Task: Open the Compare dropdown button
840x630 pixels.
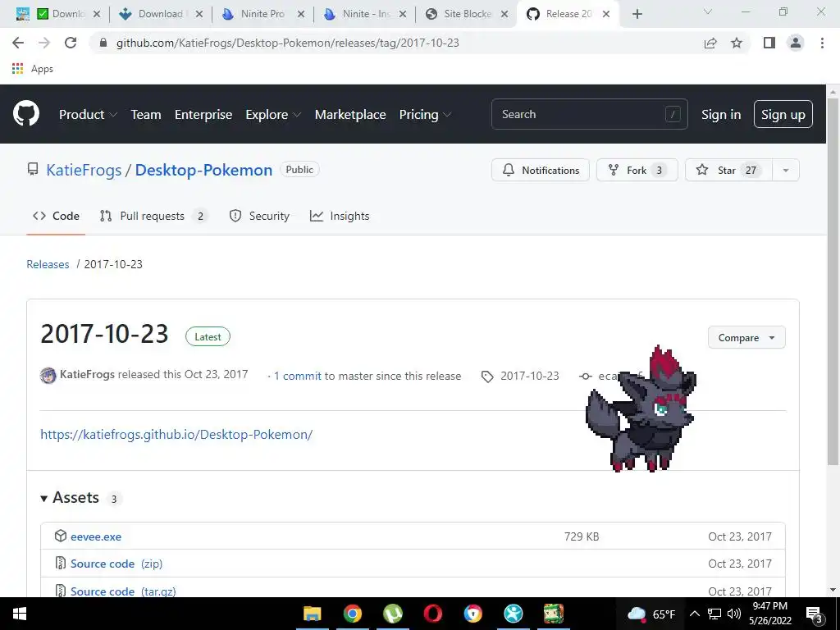Action: point(746,337)
